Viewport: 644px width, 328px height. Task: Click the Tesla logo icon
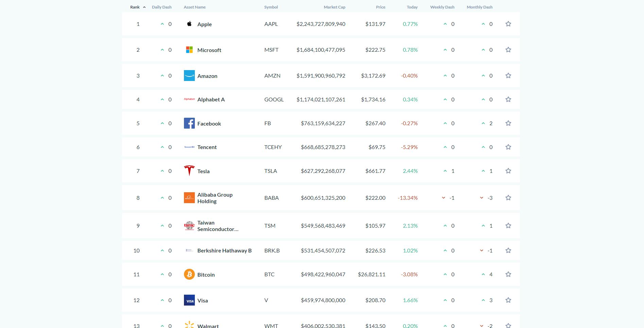point(189,171)
